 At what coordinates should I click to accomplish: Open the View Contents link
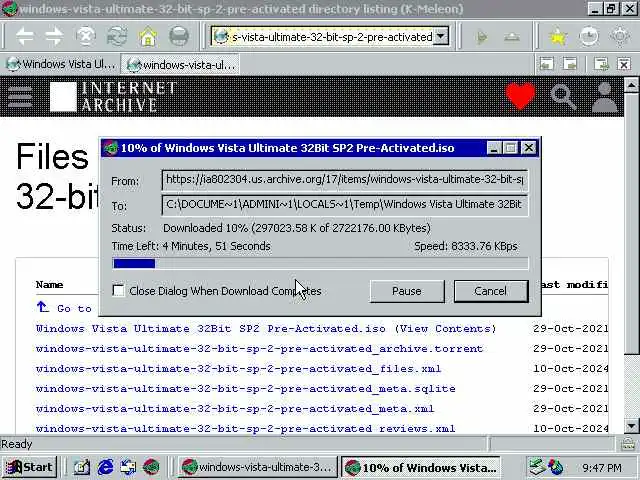(x=445, y=329)
